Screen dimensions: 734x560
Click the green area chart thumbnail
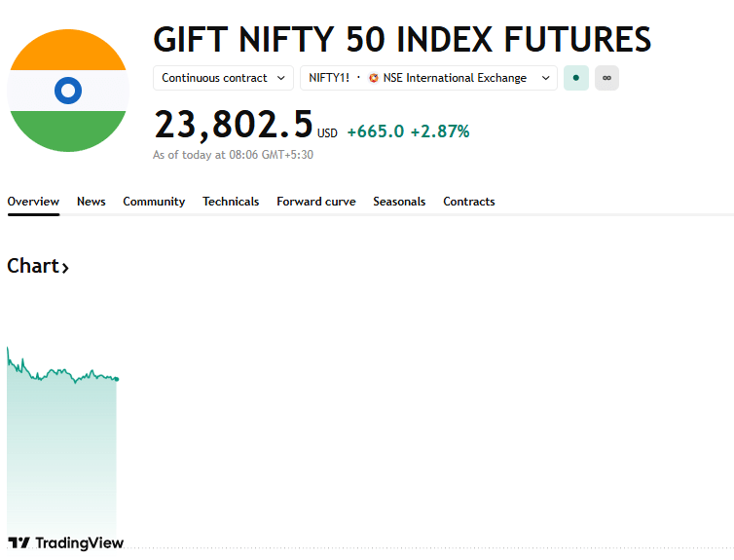point(61,448)
